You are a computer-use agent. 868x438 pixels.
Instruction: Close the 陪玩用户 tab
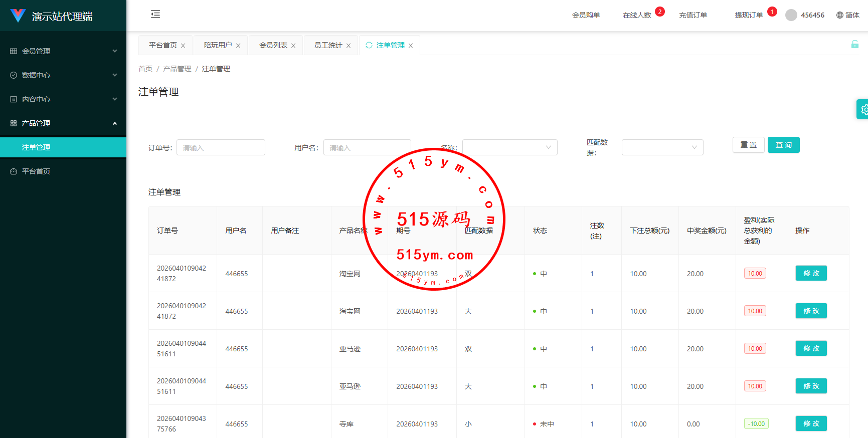coord(238,46)
